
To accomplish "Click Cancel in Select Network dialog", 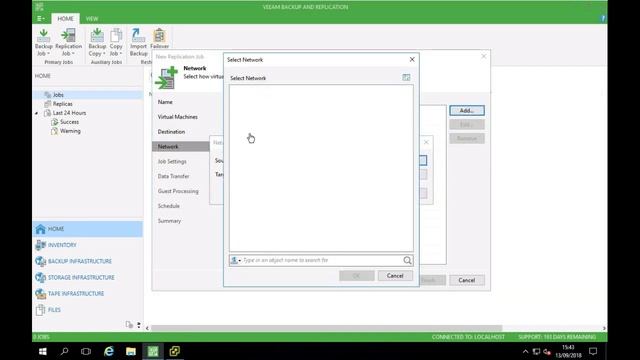I will click(x=395, y=276).
